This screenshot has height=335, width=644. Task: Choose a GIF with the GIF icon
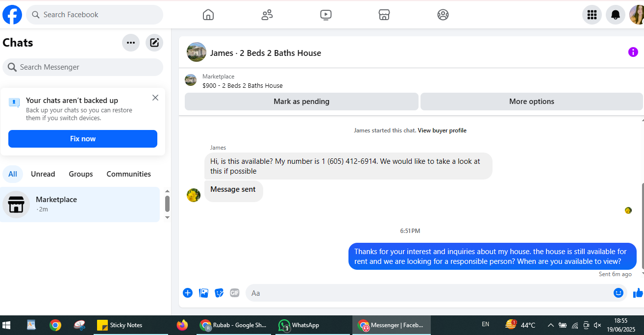pyautogui.click(x=235, y=293)
